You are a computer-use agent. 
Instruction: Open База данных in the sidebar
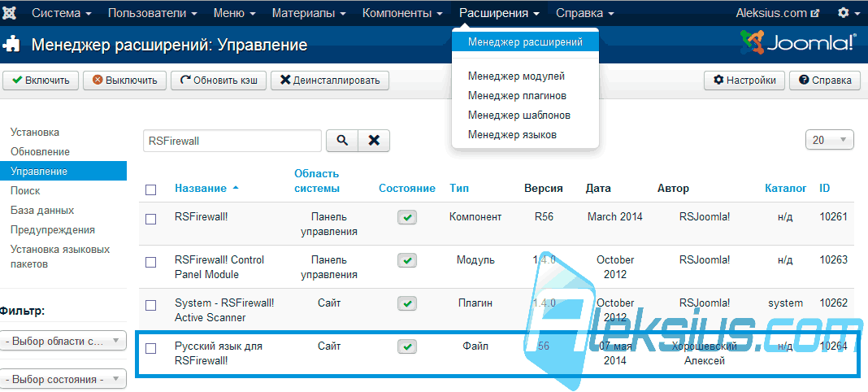click(42, 211)
